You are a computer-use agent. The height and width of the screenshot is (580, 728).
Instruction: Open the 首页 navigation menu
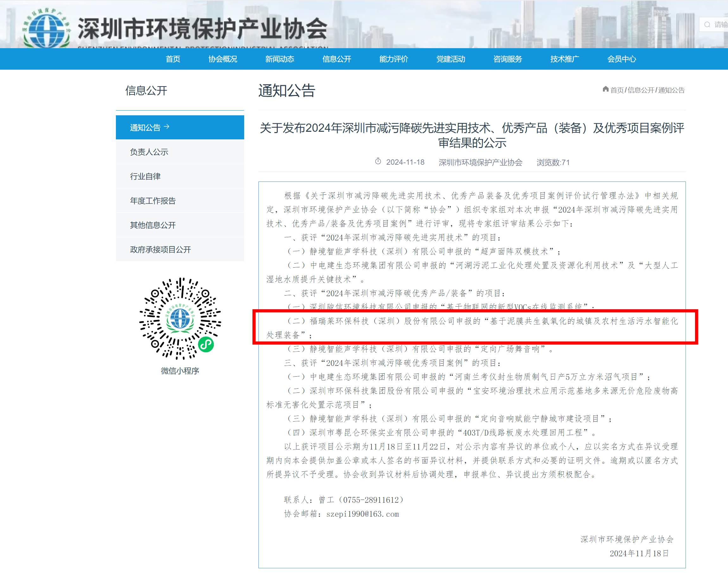(x=173, y=59)
